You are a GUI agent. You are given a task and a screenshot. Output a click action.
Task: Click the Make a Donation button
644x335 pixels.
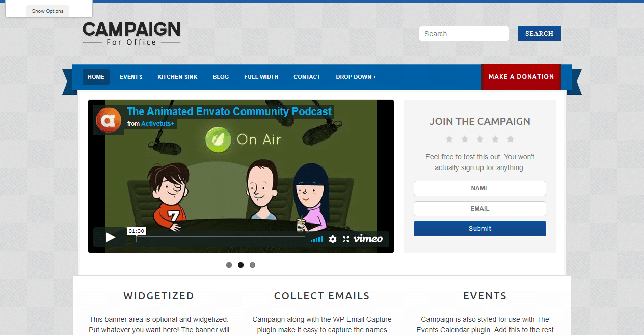click(521, 77)
